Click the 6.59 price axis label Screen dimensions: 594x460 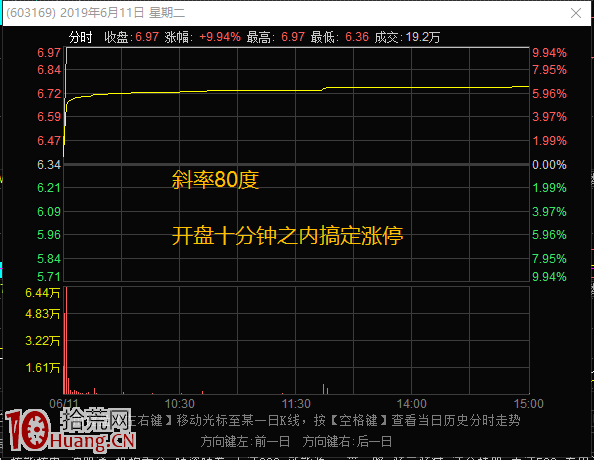[x=49, y=117]
